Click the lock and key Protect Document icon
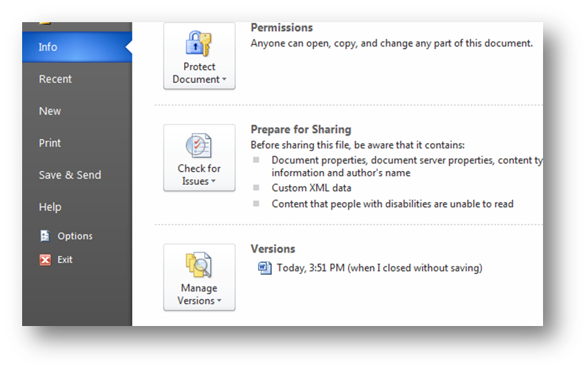This screenshot has height=371, width=588. [x=199, y=44]
